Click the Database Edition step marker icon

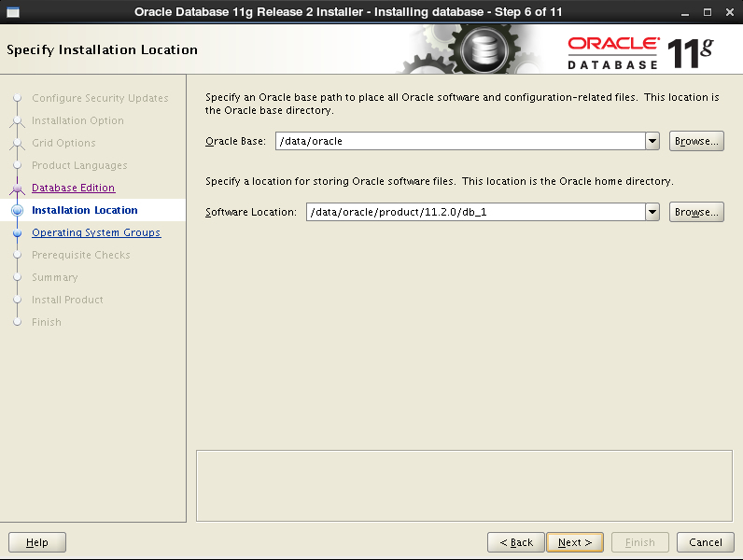[18, 189]
